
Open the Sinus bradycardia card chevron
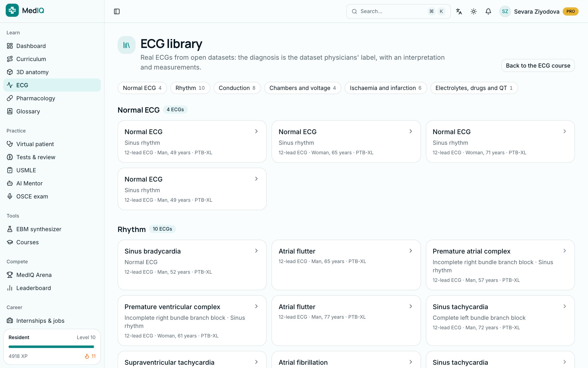click(x=256, y=251)
